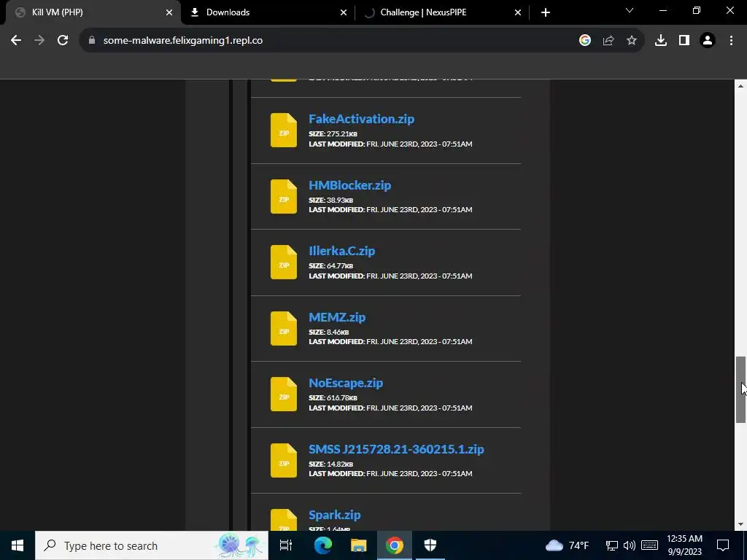Click the zip icon beside MEMZ.zip

pos(284,328)
